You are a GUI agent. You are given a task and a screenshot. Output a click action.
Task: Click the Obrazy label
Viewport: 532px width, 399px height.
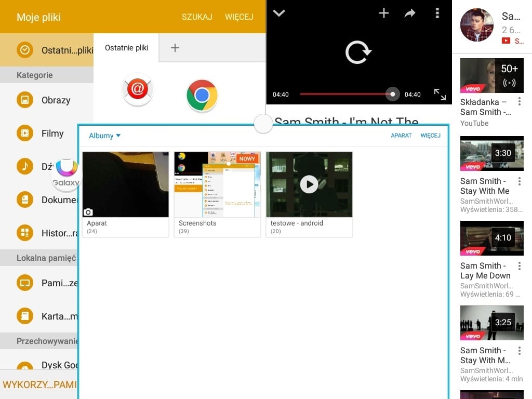tap(56, 100)
